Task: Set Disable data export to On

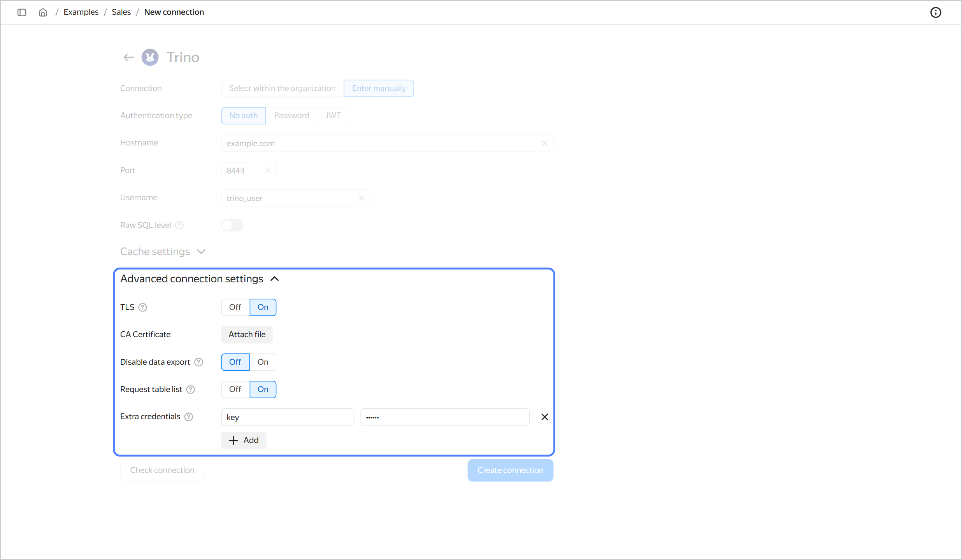Action: tap(263, 362)
